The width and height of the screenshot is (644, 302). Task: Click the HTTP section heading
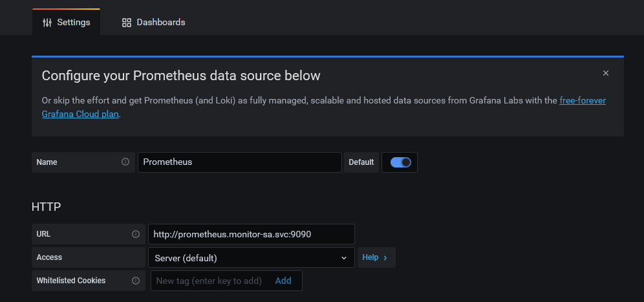(x=47, y=207)
